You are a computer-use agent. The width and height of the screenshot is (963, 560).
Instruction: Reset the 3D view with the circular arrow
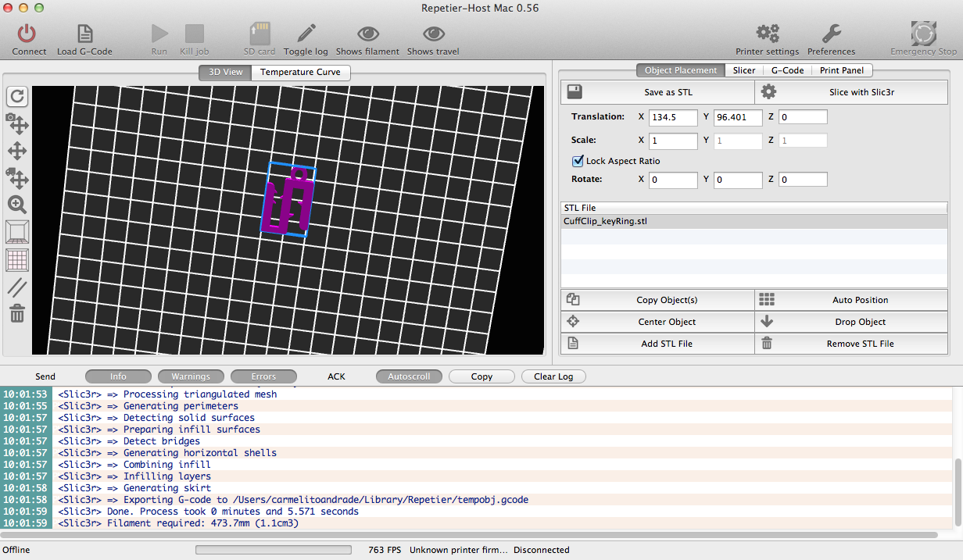17,96
